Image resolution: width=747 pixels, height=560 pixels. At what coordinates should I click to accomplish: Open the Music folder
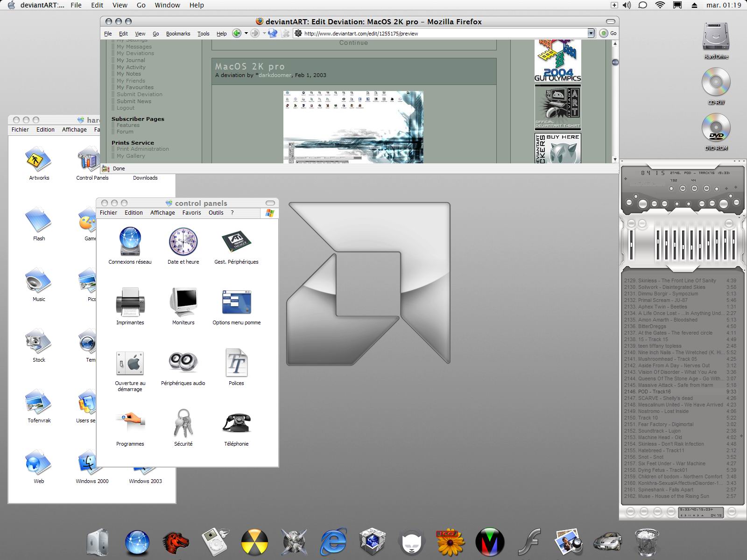click(39, 281)
